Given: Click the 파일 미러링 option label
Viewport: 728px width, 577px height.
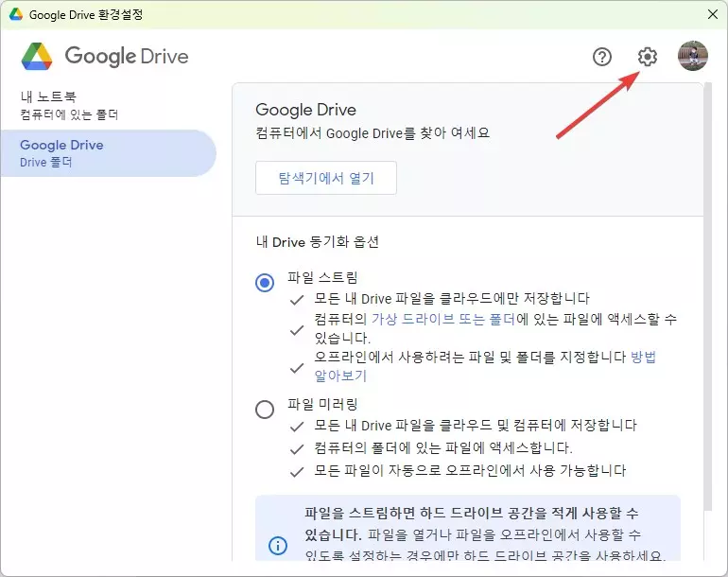Looking at the screenshot, I should tap(322, 404).
